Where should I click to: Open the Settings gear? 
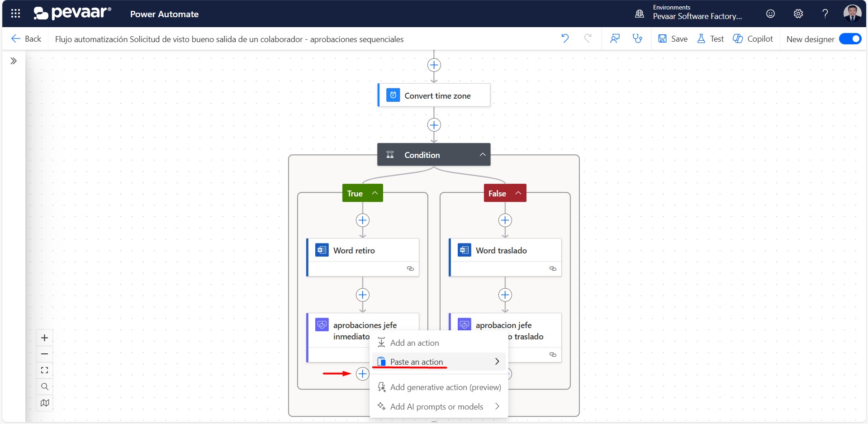click(798, 14)
